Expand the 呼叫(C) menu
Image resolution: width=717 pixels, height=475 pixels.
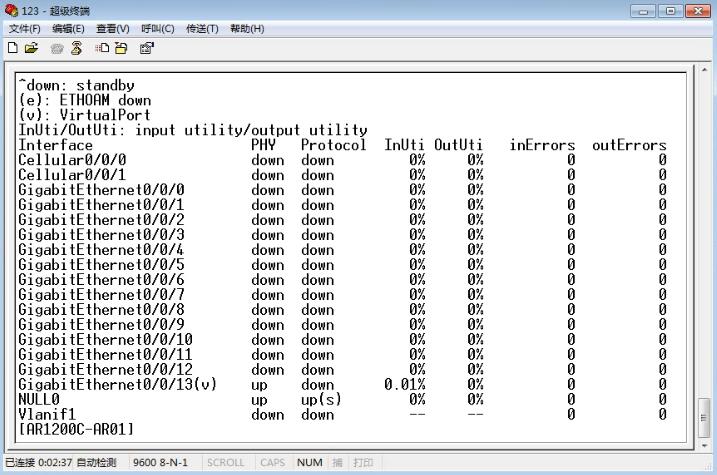[158, 28]
